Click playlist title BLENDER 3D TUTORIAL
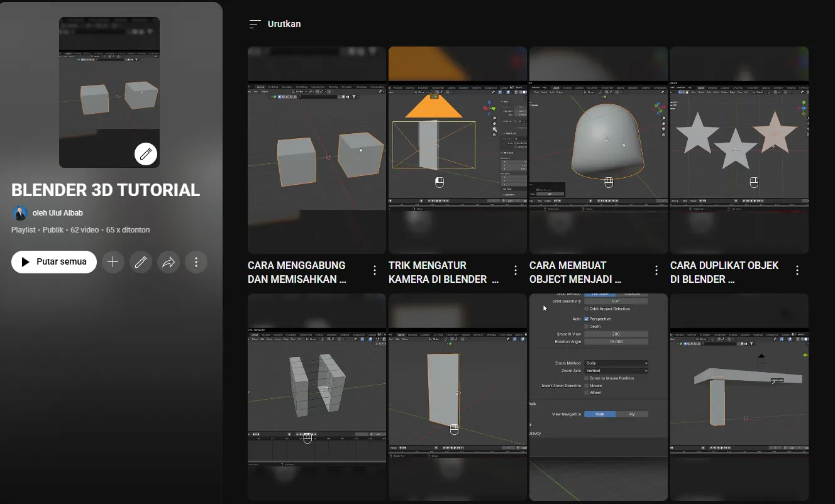The height and width of the screenshot is (504, 835). pos(106,190)
